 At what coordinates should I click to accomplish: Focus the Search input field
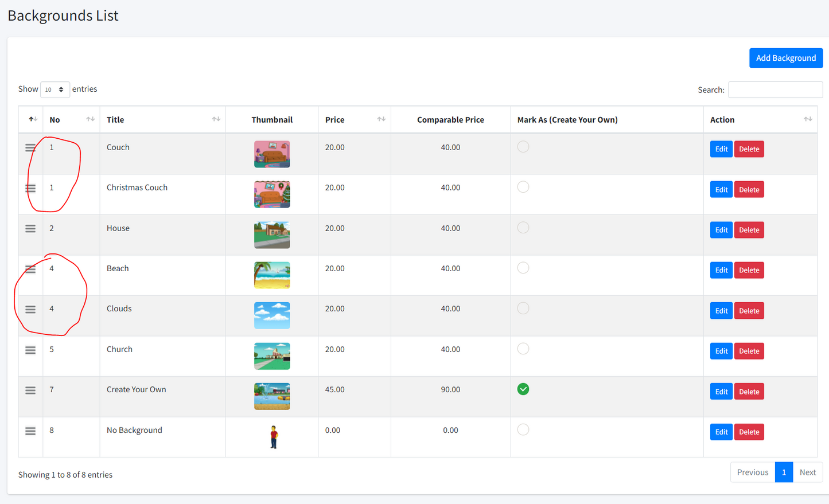tap(775, 89)
